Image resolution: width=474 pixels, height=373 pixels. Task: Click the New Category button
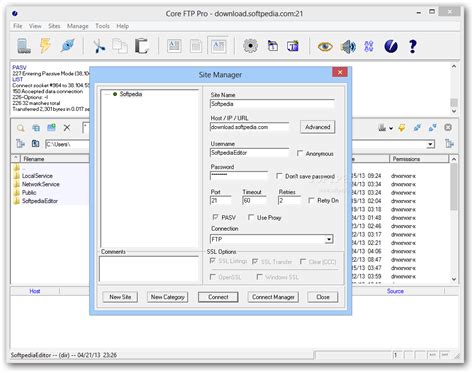point(167,297)
